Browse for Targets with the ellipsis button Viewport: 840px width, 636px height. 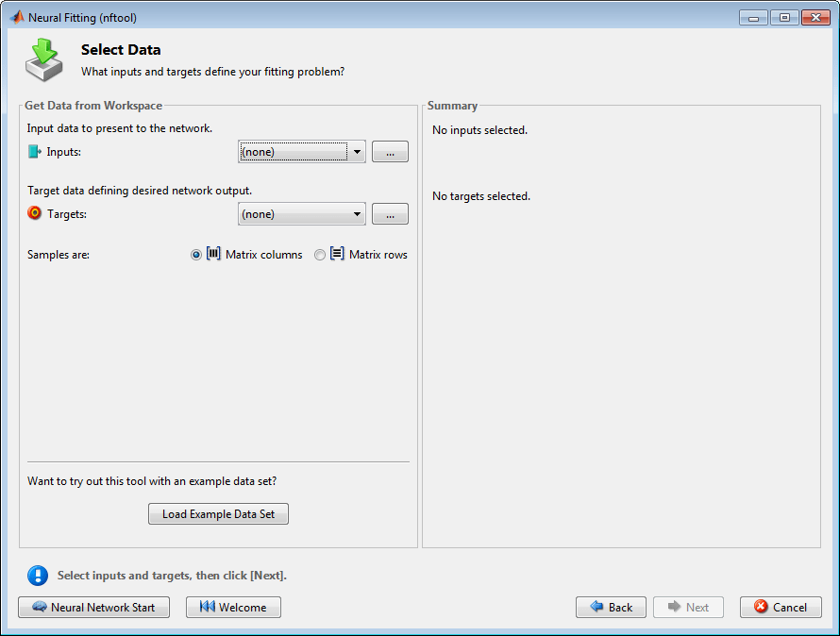point(390,214)
